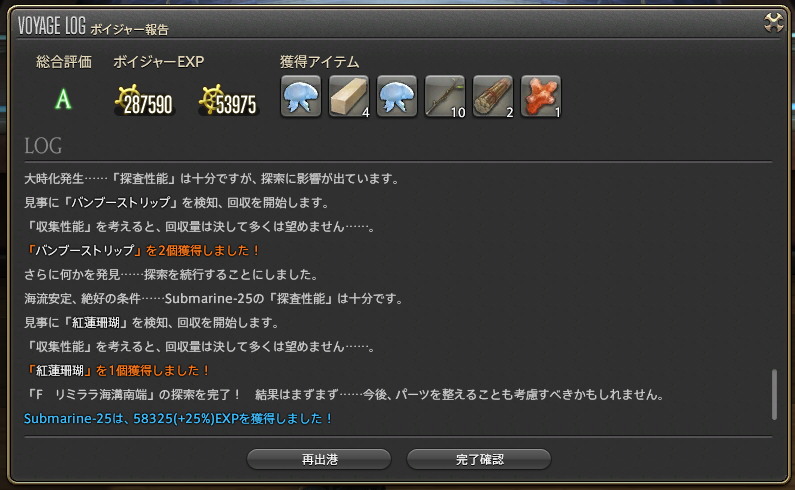Click the blue Submarine-25 EXP gained line
Viewport: 795px width, 490px height.
[x=178, y=419]
